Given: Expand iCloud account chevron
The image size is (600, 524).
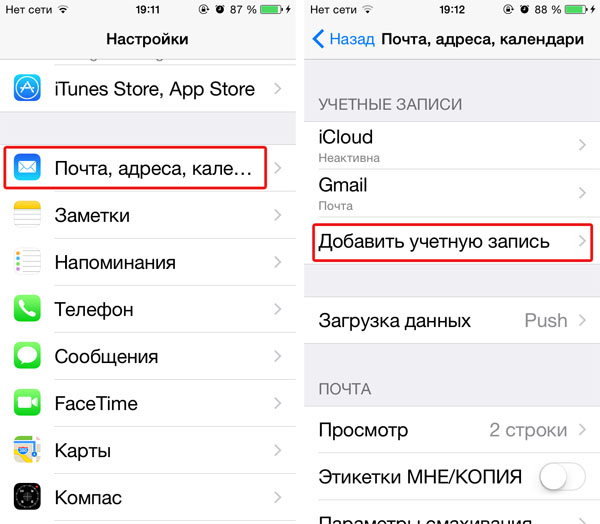Looking at the screenshot, I should coord(582,145).
